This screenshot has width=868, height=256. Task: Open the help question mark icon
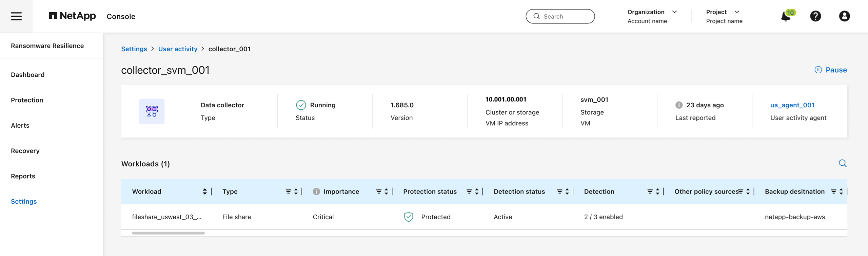pyautogui.click(x=815, y=16)
